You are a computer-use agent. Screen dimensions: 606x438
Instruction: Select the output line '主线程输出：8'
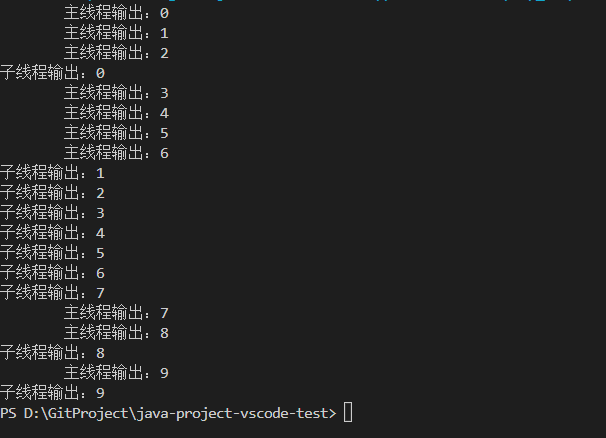(x=116, y=333)
